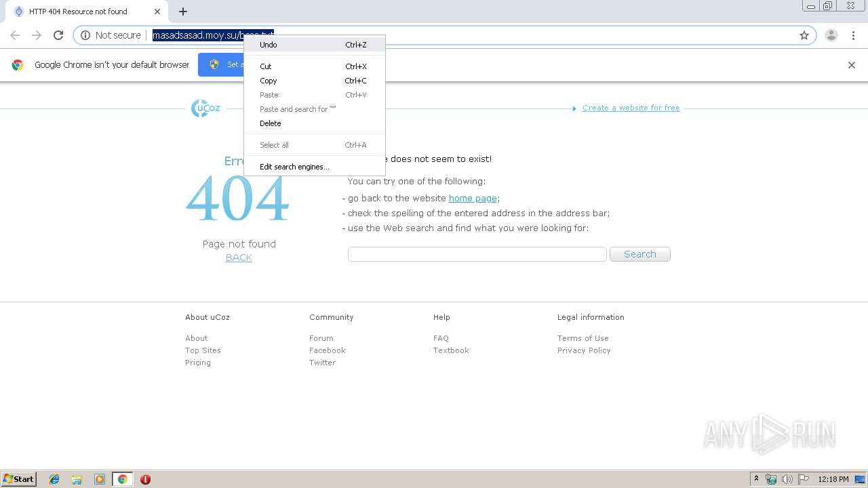Show hidden system tray icons
The height and width of the screenshot is (488, 868).
[756, 479]
